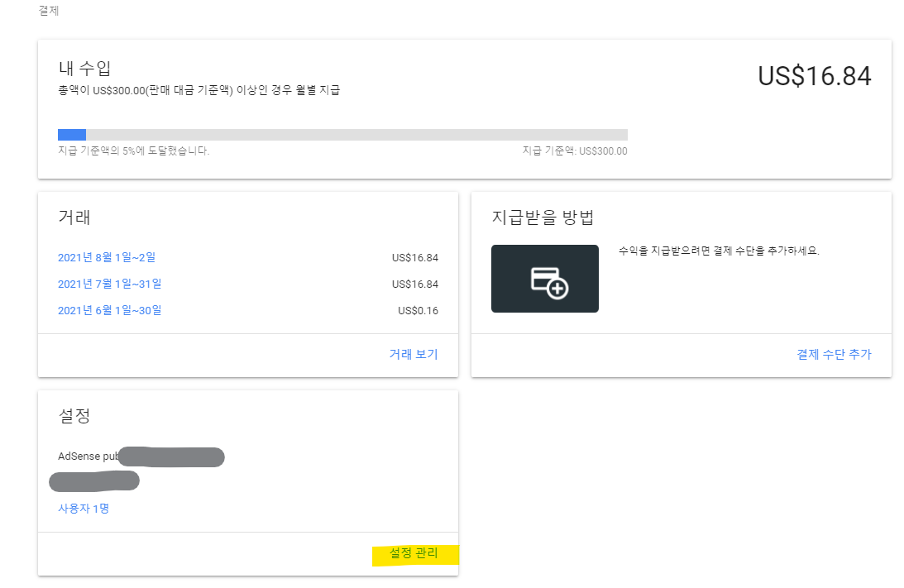
Task: Click the earnings progress bar
Action: 342,134
